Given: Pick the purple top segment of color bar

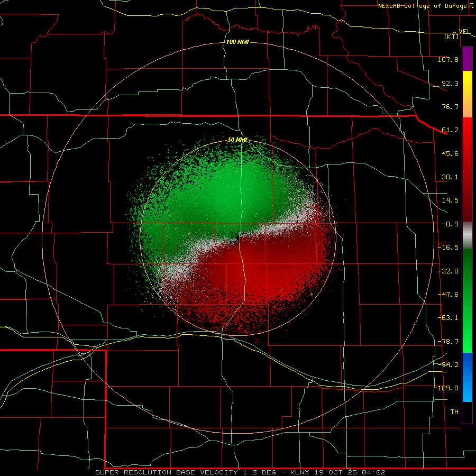Looking at the screenshot, I should [467, 59].
